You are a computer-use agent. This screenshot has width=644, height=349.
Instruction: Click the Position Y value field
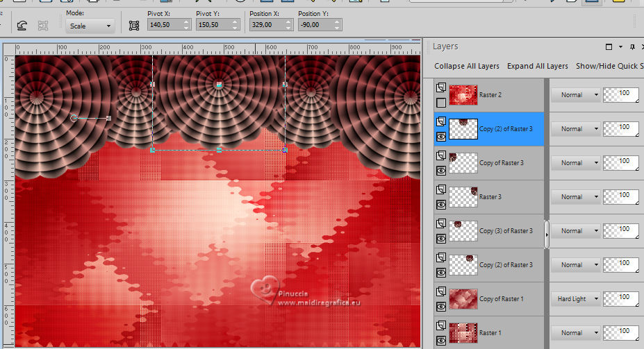tap(315, 24)
